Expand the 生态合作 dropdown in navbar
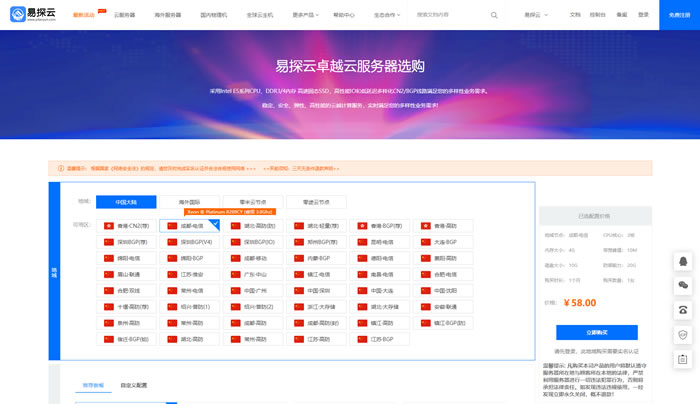700x404 pixels. click(386, 15)
